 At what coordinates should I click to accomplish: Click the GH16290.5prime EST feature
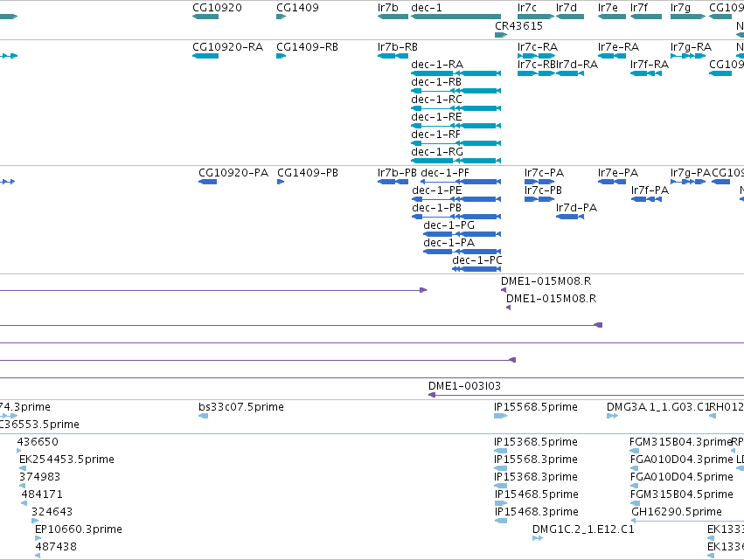click(x=687, y=521)
